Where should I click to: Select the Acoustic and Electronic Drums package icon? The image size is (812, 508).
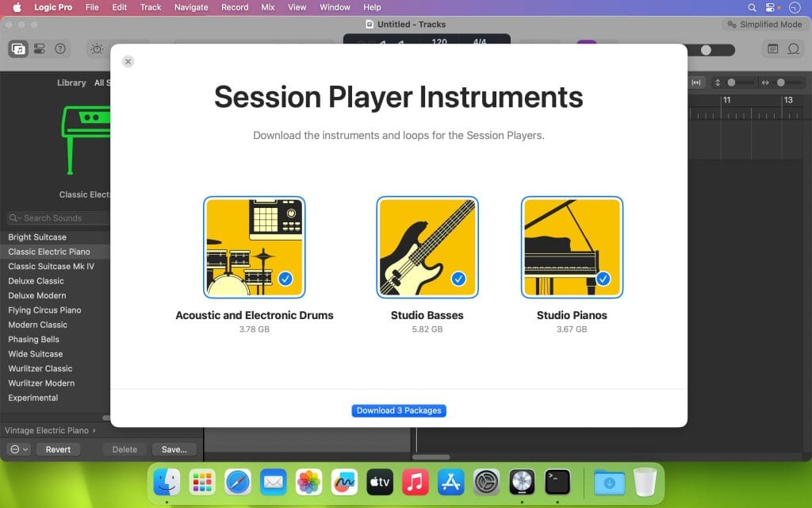254,246
